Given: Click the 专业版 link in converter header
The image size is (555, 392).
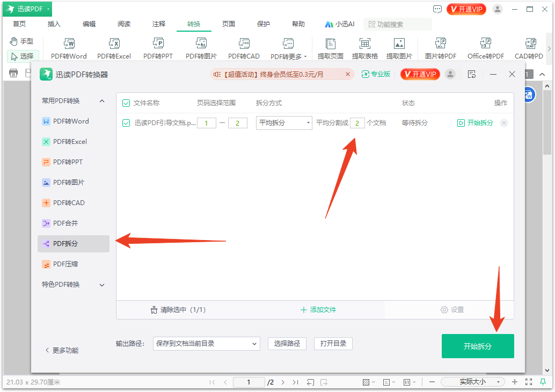Looking at the screenshot, I should tap(376, 74).
